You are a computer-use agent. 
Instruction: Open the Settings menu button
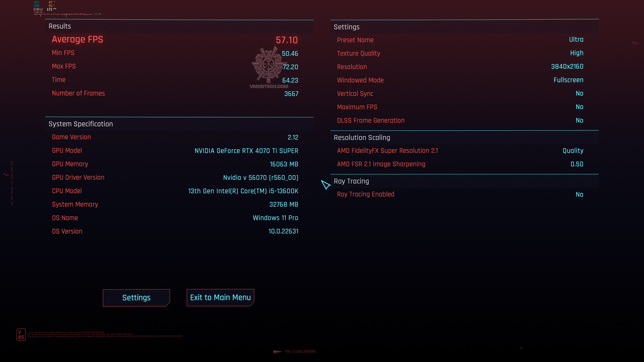[136, 297]
